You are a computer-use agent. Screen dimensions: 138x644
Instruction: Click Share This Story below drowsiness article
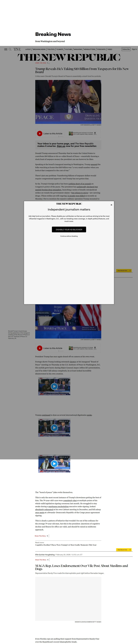point(41,536)
